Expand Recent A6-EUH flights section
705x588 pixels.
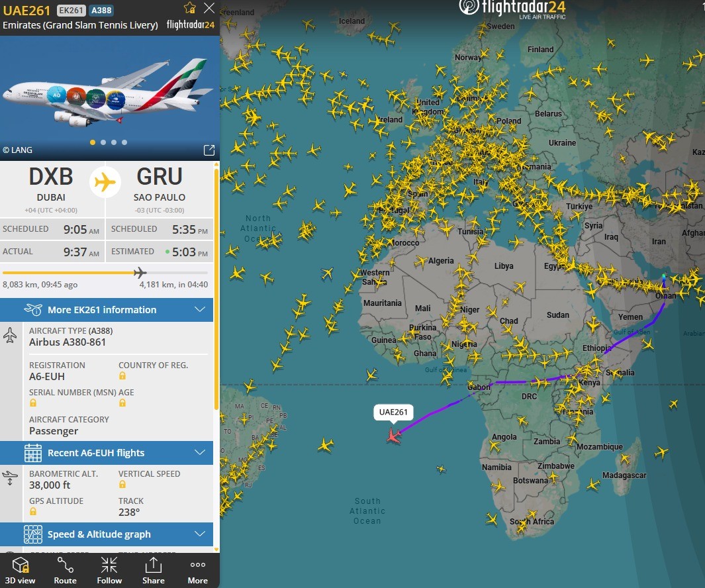point(107,452)
